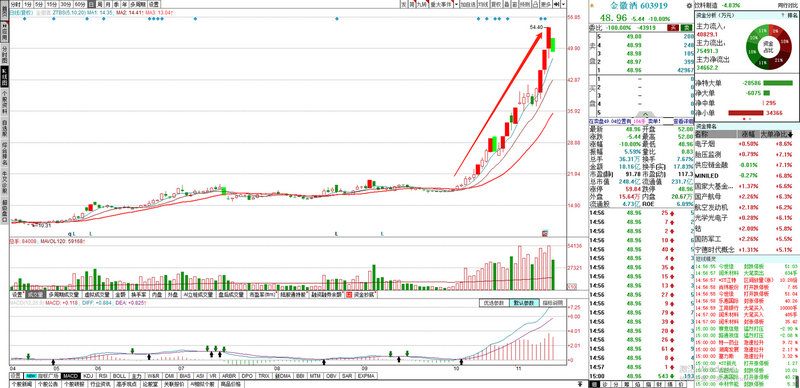Open 分时图 in left sidebar
800x388 pixels.
point(5,56)
